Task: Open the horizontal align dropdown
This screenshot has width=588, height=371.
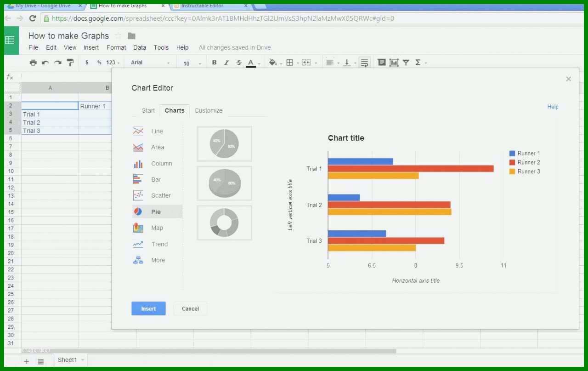Action: point(332,63)
